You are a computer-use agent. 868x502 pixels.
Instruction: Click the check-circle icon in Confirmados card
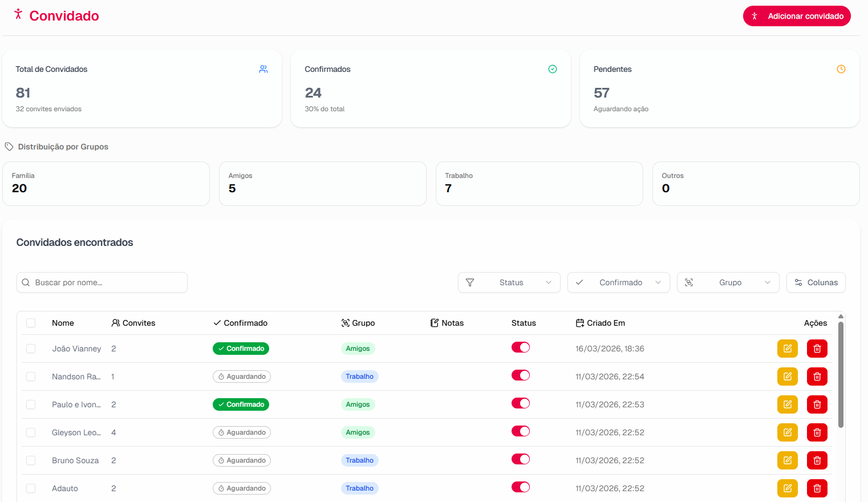(x=553, y=69)
